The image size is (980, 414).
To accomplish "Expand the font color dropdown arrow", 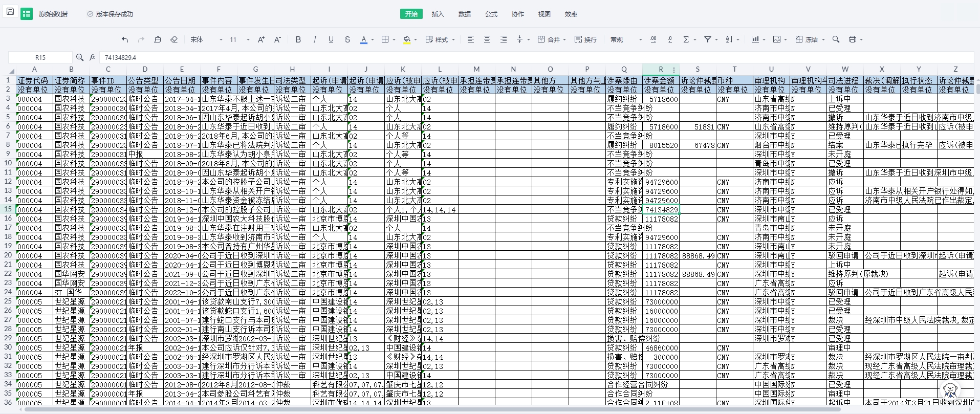I will pos(373,39).
